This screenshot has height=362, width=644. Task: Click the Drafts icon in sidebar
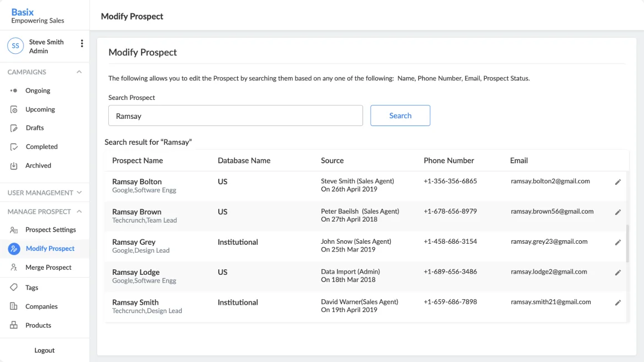click(13, 128)
